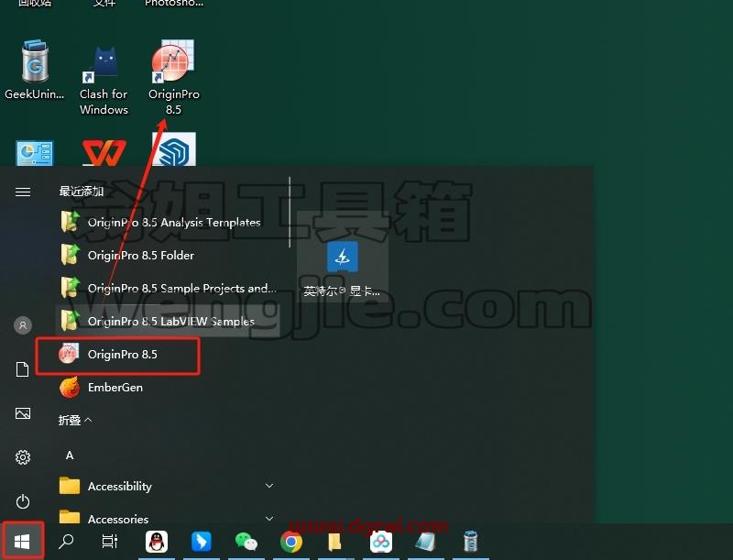
Task: Launch QQ penguin from the taskbar
Action: tap(157, 542)
